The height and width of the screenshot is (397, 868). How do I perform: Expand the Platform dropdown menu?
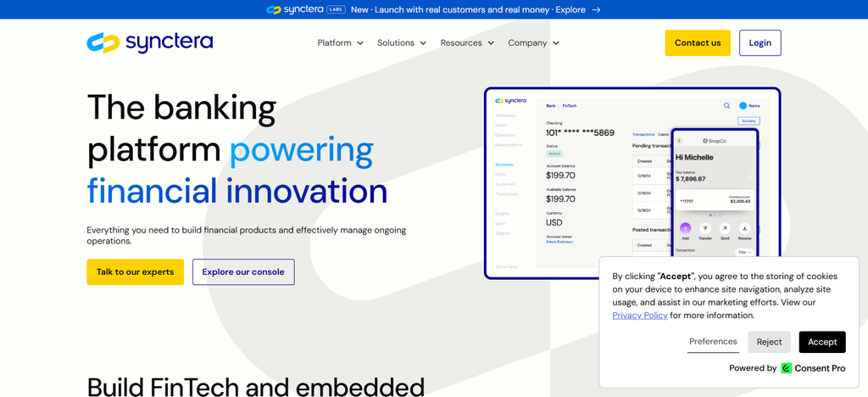point(341,42)
